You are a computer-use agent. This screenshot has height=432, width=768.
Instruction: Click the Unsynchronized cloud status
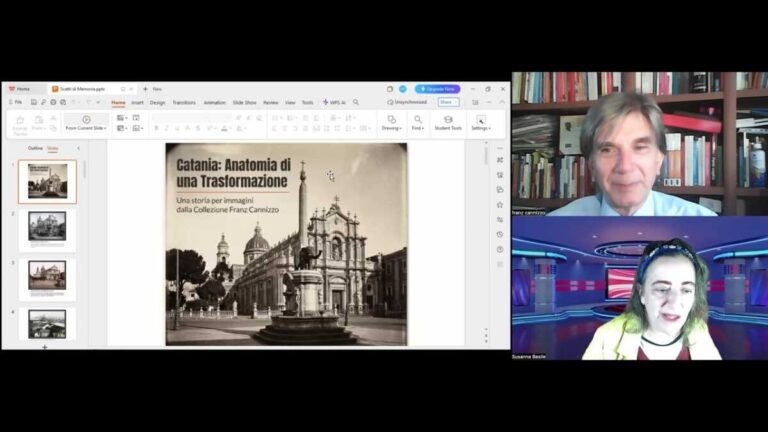407,102
